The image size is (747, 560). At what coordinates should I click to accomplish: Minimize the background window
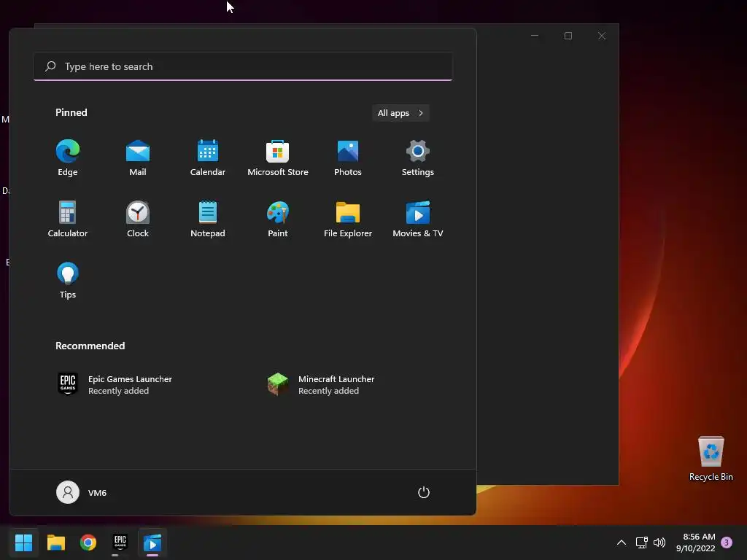pos(535,36)
